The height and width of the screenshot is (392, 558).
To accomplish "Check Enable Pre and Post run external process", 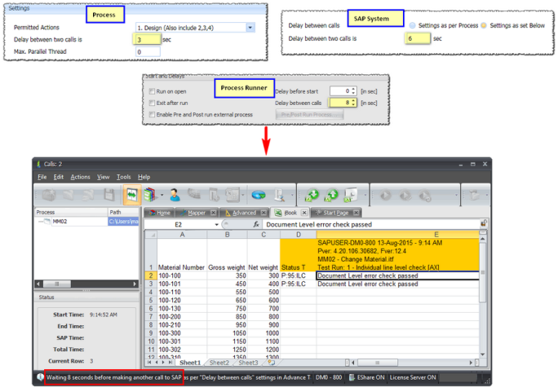I will 152,114.
